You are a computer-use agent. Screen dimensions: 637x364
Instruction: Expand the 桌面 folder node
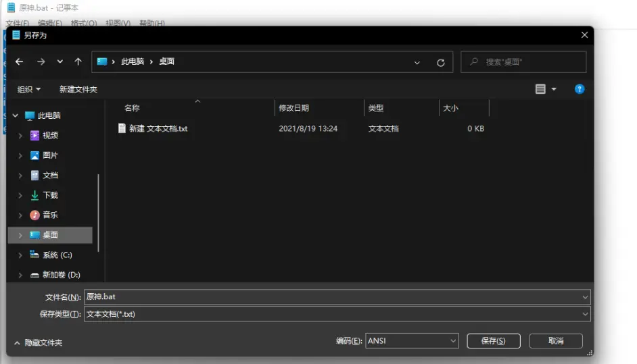pyautogui.click(x=20, y=235)
